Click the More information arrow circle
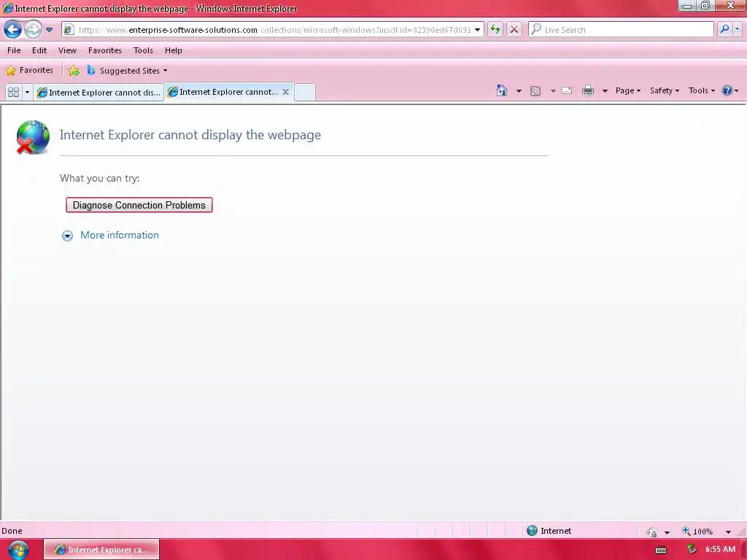 click(68, 236)
